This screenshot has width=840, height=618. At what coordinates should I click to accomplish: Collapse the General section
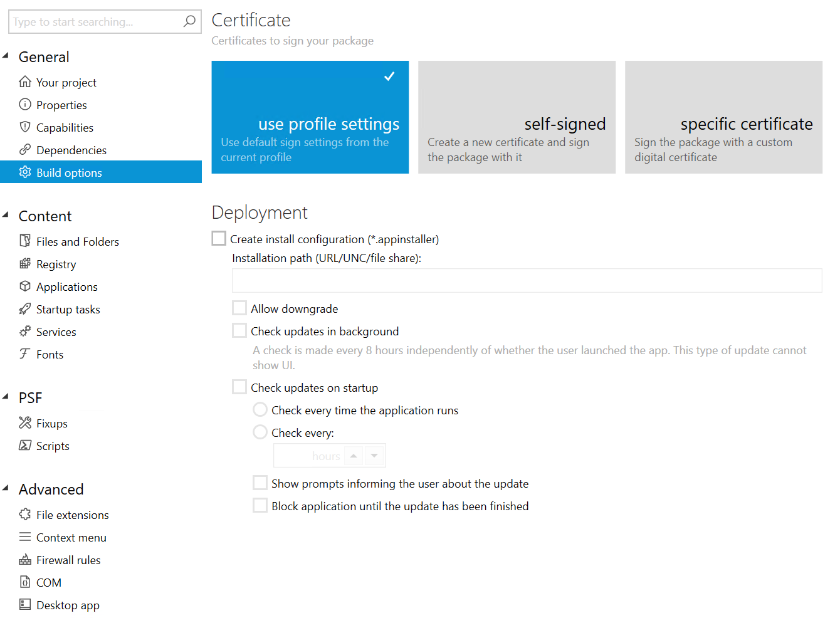click(8, 56)
